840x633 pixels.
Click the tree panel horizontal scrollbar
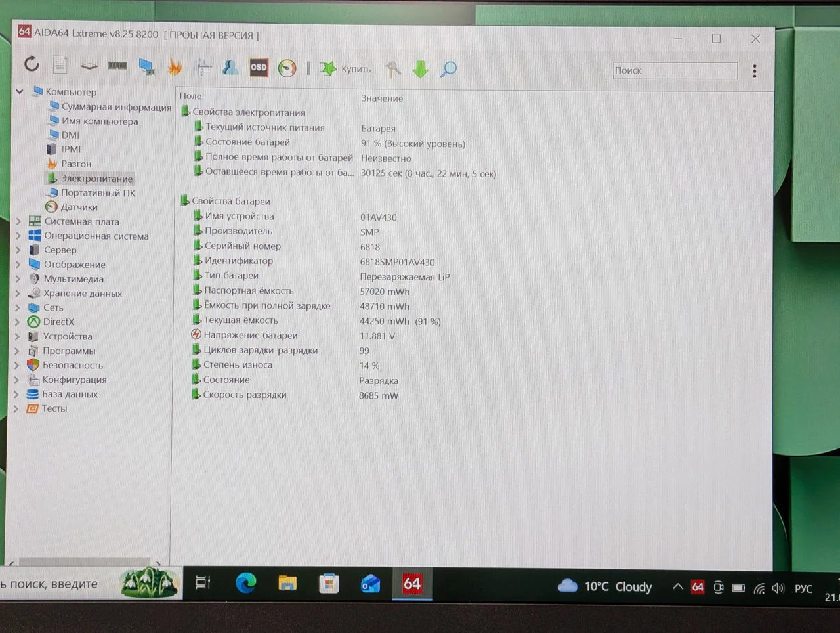pos(84,563)
